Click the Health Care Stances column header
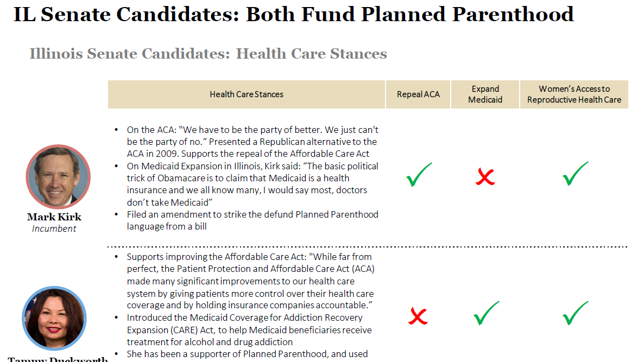644x362 pixels. click(247, 94)
